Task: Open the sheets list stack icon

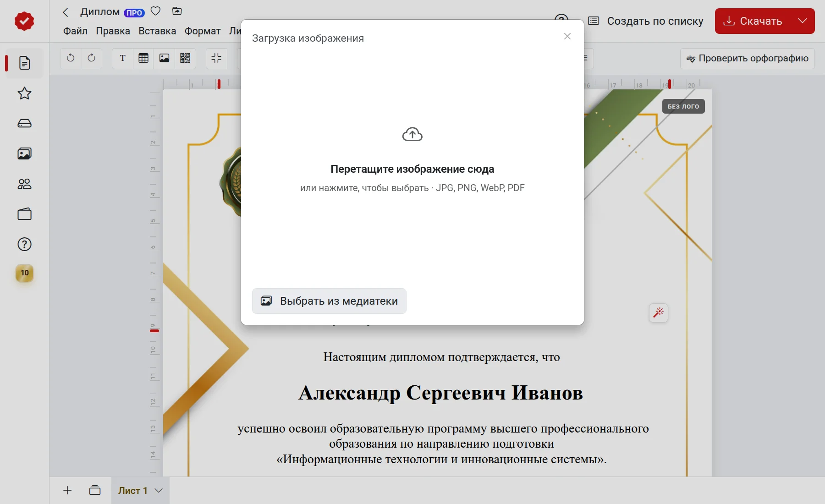Action: click(x=95, y=491)
